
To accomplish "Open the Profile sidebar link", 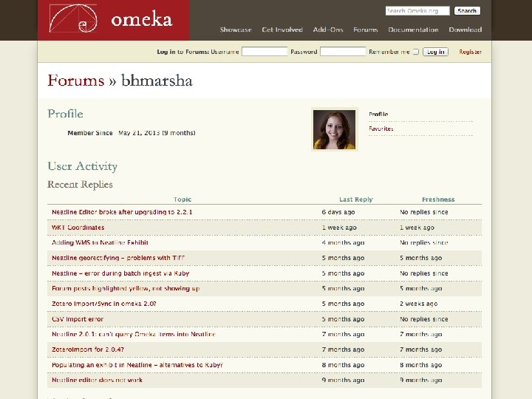I will click(x=378, y=114).
